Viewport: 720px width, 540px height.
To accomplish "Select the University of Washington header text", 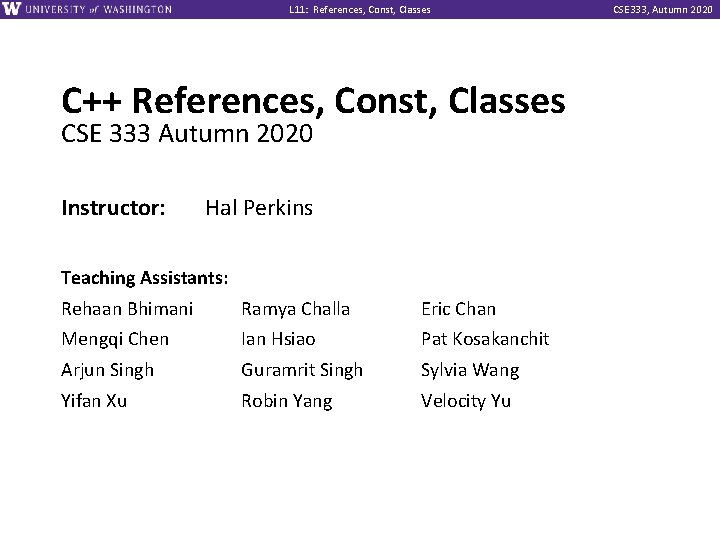I will pyautogui.click(x=99, y=9).
